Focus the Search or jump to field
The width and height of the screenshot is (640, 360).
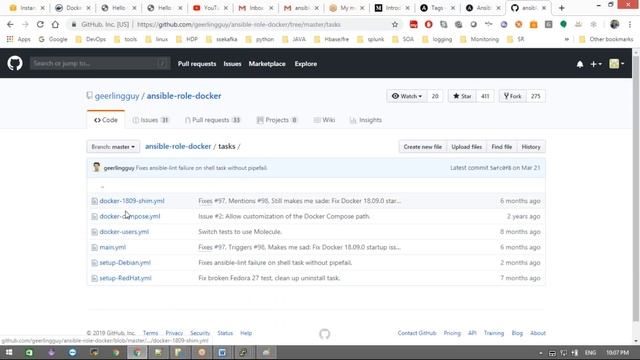[100, 63]
